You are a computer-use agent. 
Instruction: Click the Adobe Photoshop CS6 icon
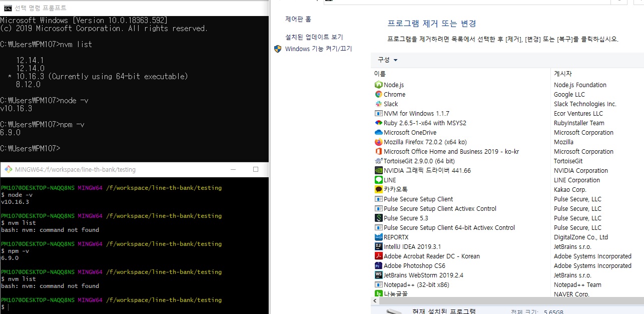(378, 266)
